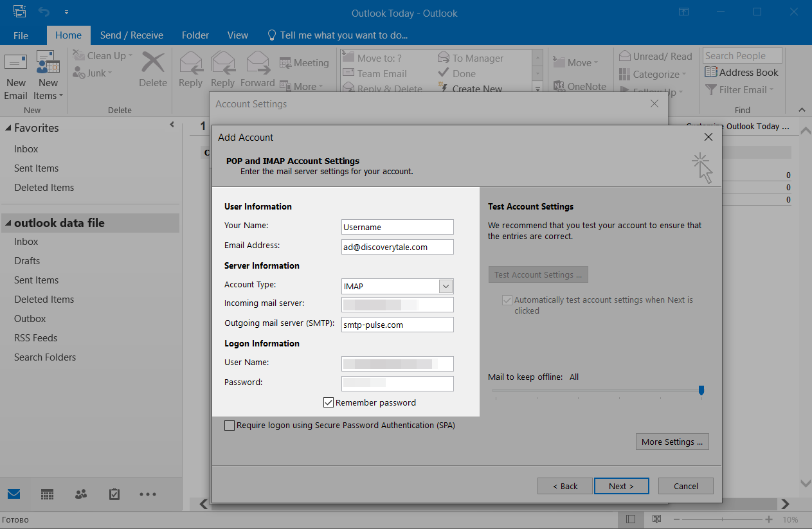
Task: Open the Send / Receive tab
Action: coord(132,35)
